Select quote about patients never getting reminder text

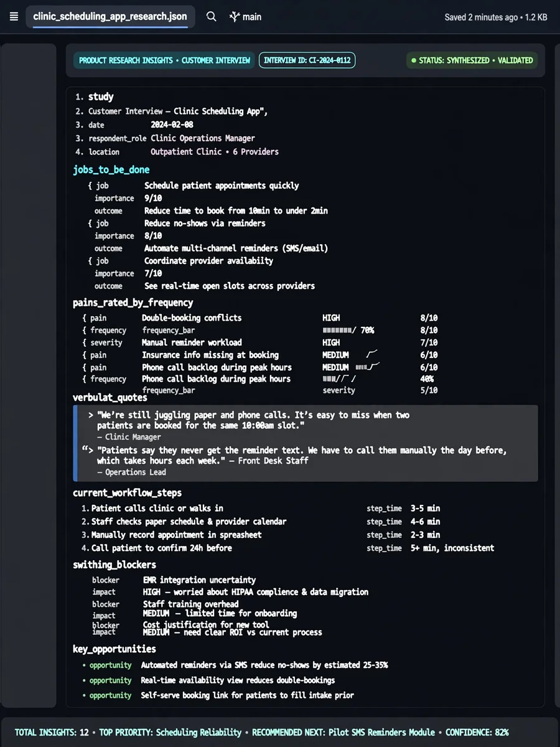302,455
